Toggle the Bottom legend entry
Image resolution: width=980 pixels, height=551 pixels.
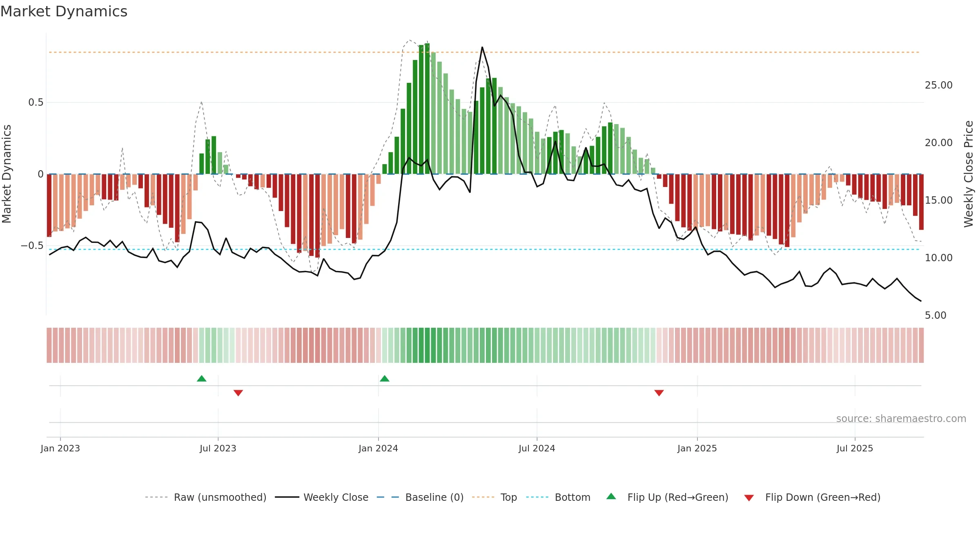point(558,497)
